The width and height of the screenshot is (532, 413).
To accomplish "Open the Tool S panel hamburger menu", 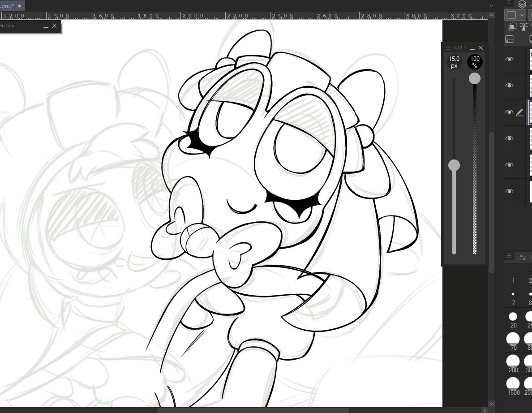I will [x=448, y=47].
